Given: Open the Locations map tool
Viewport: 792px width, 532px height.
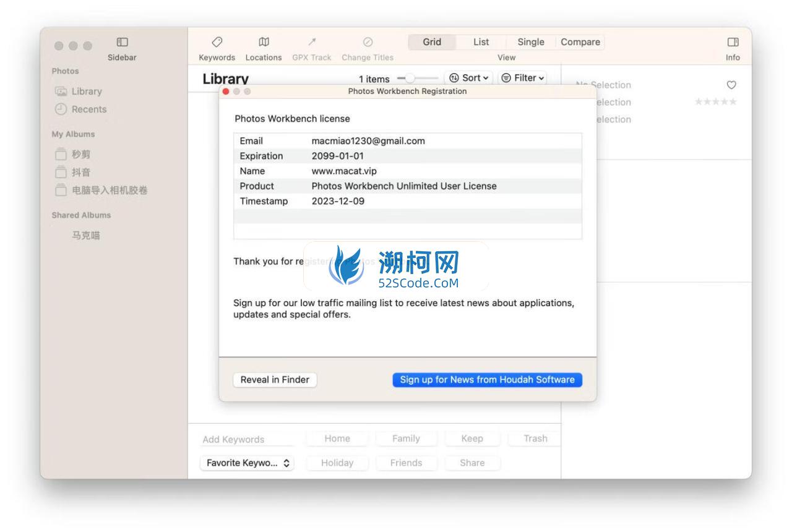Looking at the screenshot, I should pos(264,42).
